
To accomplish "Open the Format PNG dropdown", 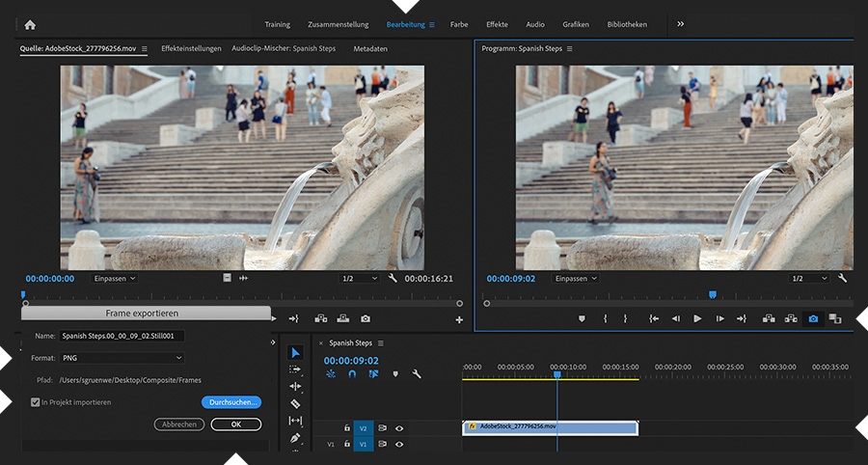I will pyautogui.click(x=122, y=358).
